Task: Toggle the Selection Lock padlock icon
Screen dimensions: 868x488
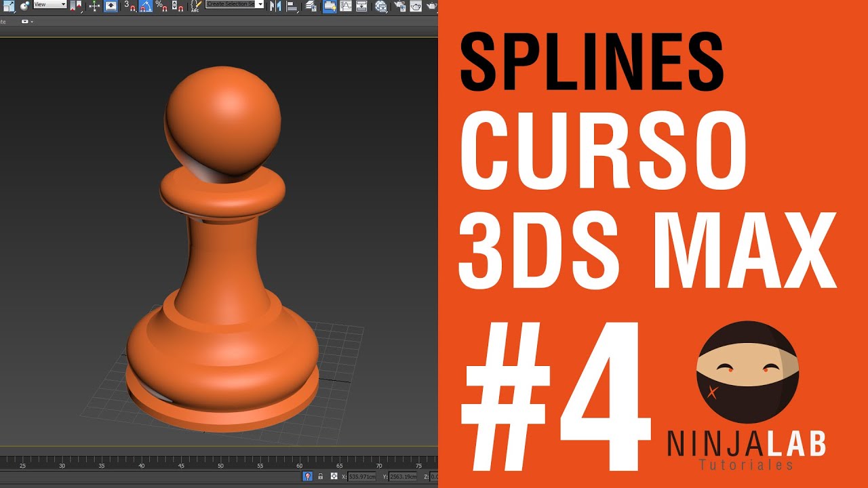Action: (x=320, y=476)
